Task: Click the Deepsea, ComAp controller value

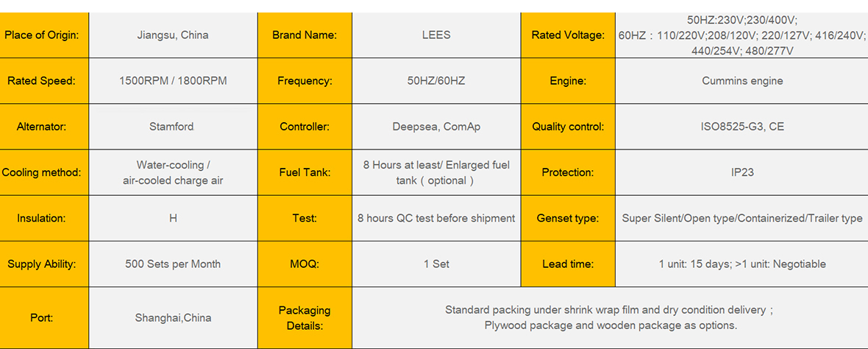Action: 436,127
